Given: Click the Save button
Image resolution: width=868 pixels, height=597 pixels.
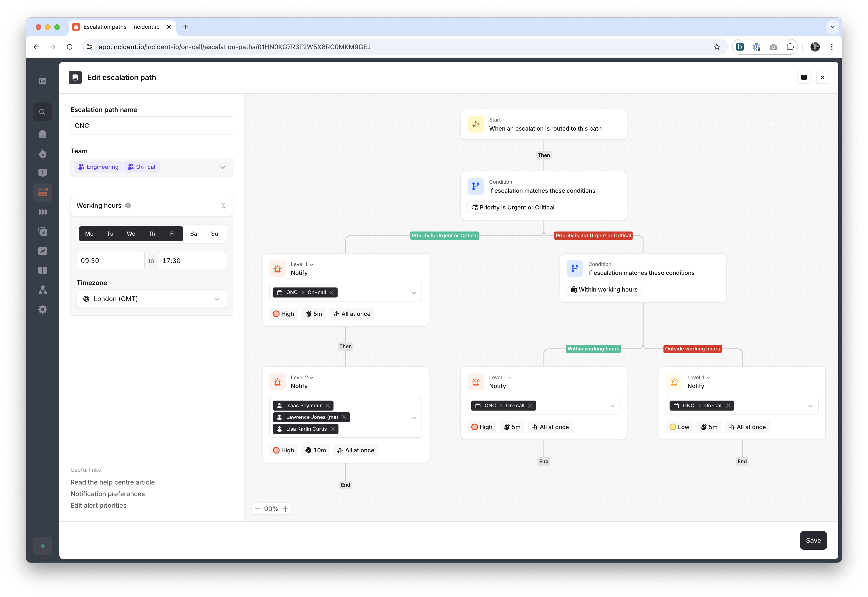Looking at the screenshot, I should (x=813, y=540).
